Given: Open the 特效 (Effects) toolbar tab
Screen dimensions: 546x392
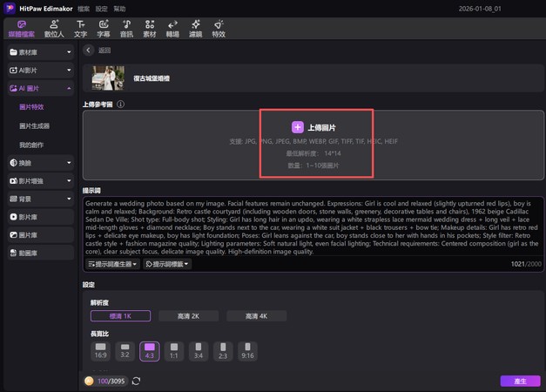Looking at the screenshot, I should [x=219, y=29].
